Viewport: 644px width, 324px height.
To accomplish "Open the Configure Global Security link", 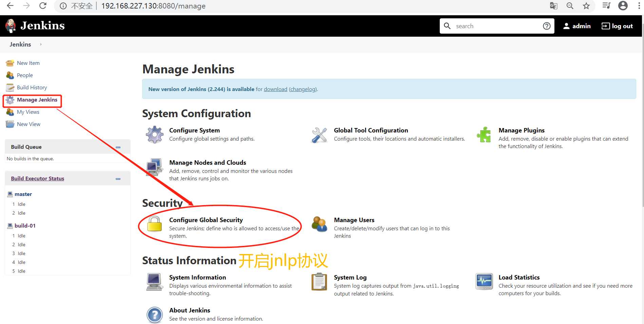I will pos(206,220).
